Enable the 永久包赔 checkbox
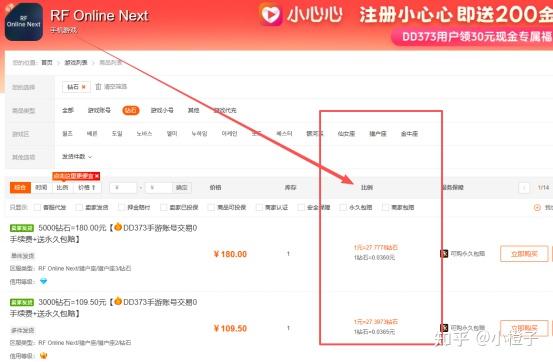This screenshot has height=362, width=553. 343,207
